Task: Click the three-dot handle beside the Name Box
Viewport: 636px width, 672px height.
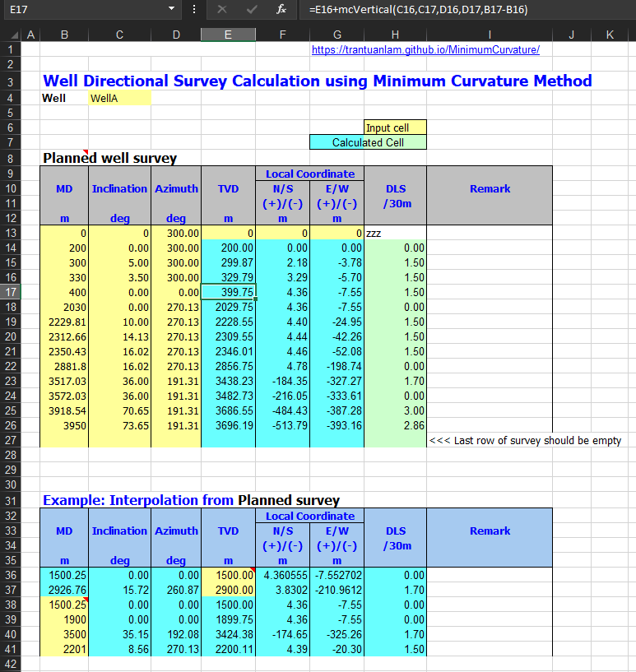Action: click(193, 9)
